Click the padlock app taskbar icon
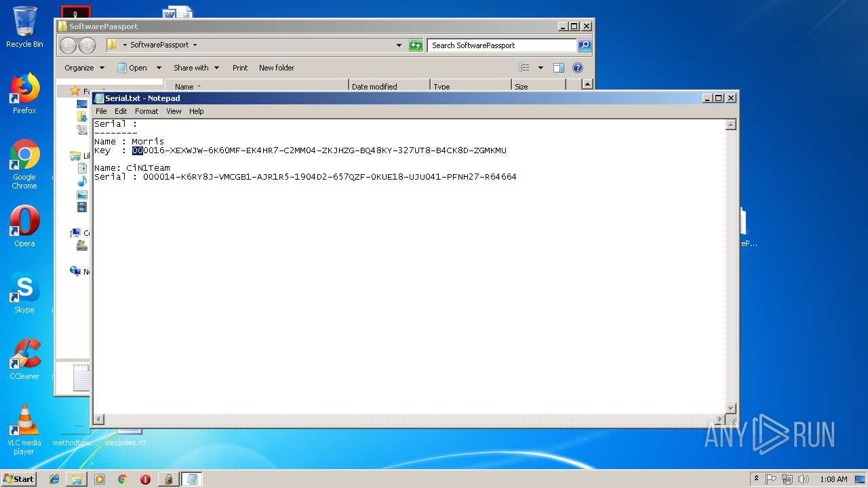This screenshot has width=868, height=488. click(x=168, y=479)
